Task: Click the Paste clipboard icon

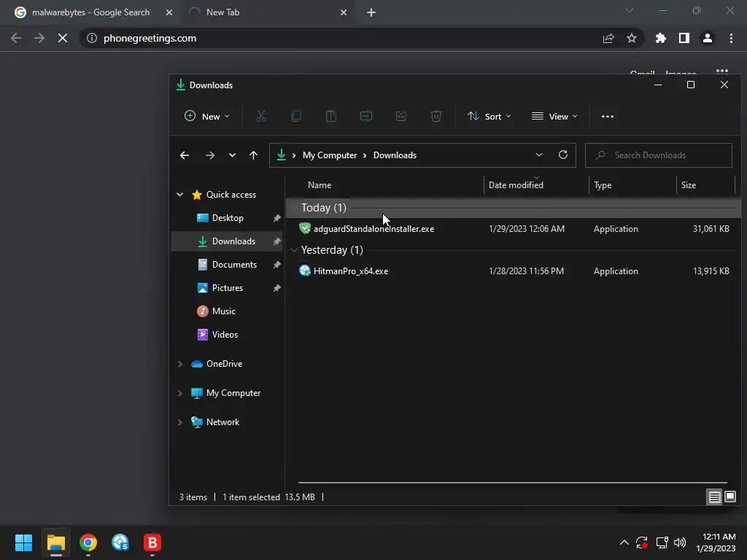Action: click(x=331, y=116)
